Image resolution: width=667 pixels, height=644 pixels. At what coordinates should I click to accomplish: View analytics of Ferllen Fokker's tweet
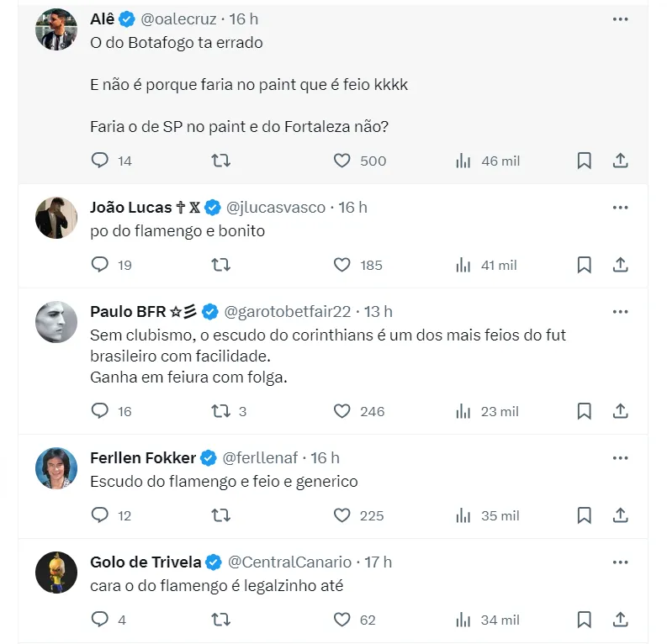(463, 515)
